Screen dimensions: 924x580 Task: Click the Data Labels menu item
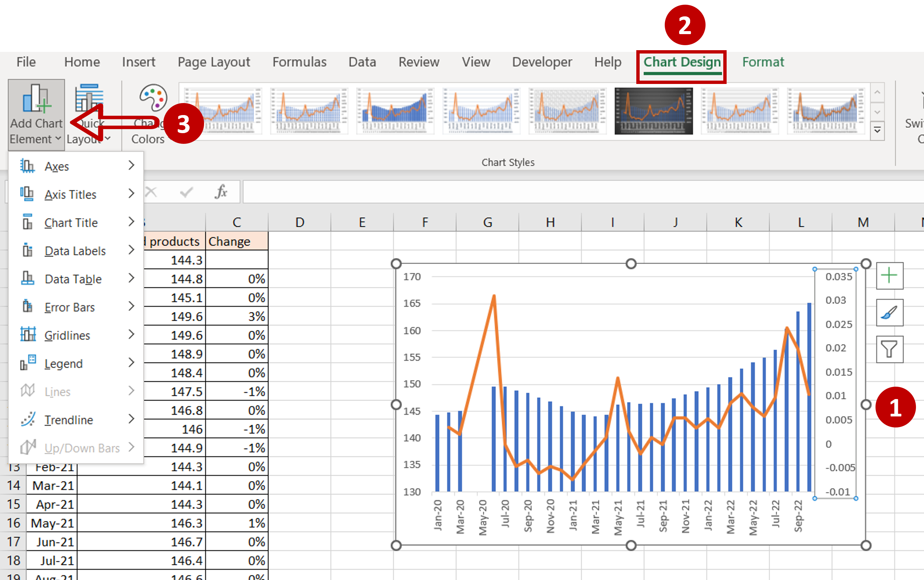76,250
